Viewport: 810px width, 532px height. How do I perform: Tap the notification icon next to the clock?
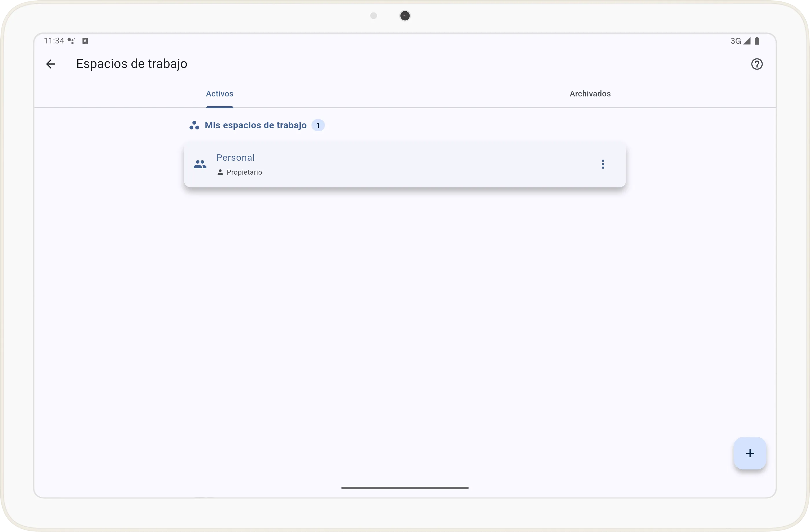pos(72,41)
